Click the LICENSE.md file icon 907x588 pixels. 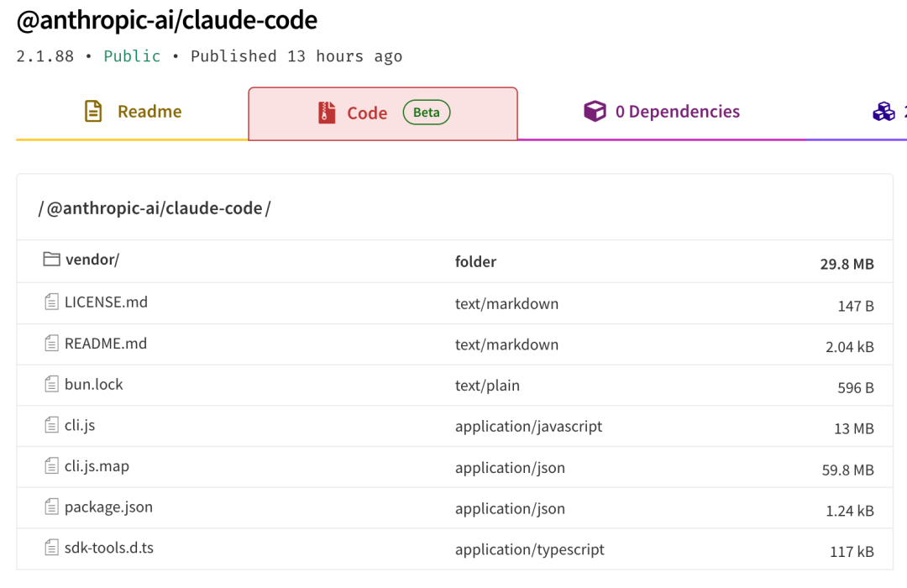(x=52, y=302)
